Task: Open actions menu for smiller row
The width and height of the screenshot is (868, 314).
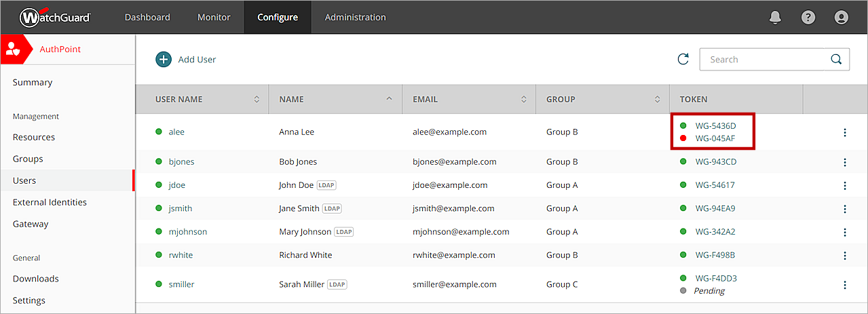Action: coord(845,285)
